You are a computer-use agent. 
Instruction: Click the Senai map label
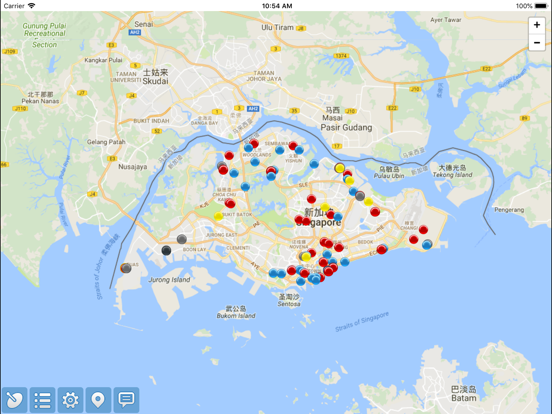144,24
